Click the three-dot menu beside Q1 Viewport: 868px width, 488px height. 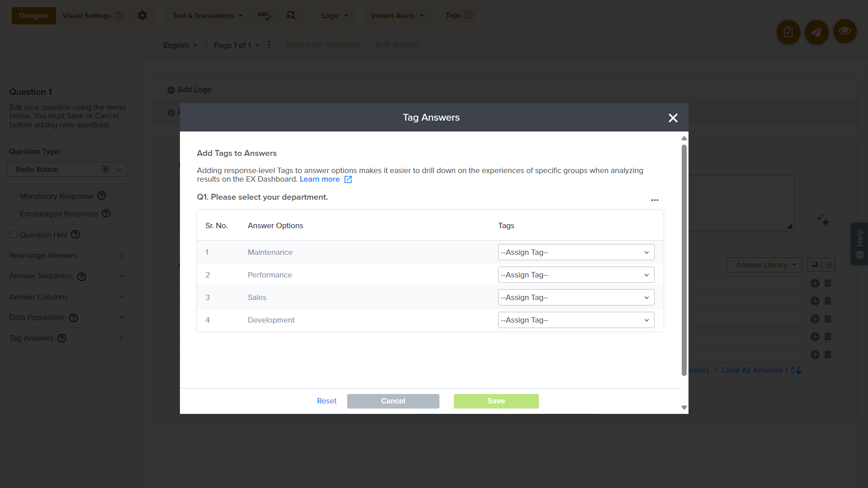(x=654, y=200)
